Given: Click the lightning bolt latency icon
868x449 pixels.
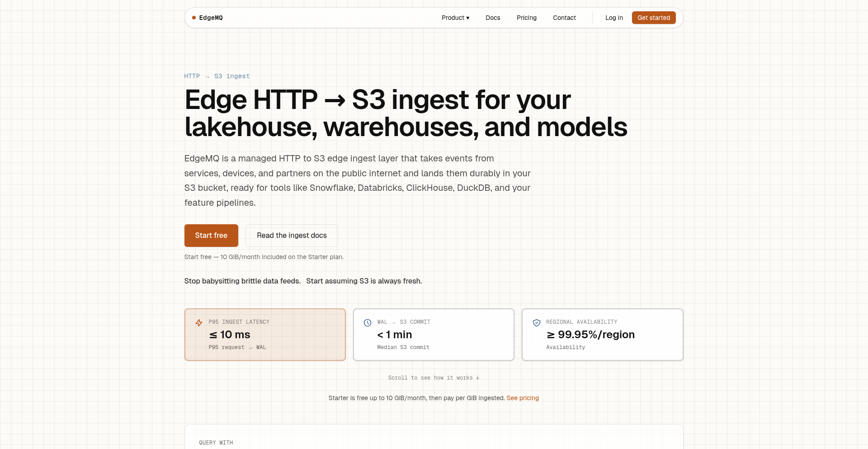Looking at the screenshot, I should pyautogui.click(x=199, y=323).
